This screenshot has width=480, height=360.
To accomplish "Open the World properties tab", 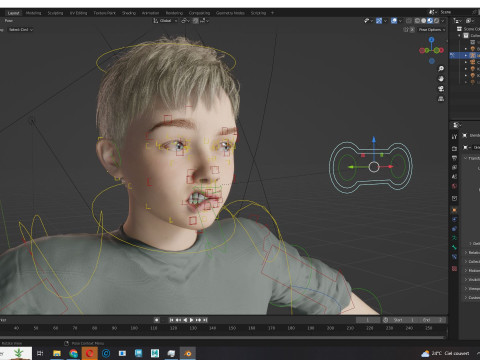I will [x=454, y=186].
